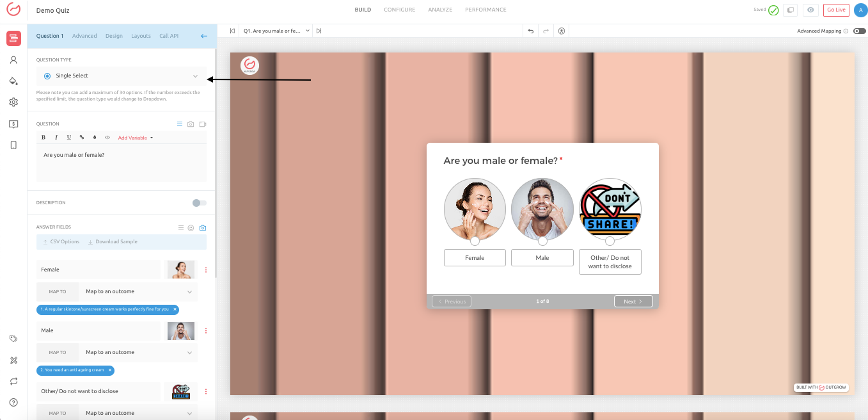The width and height of the screenshot is (868, 420).
Task: Click the undo arrow in the top toolbar
Action: [x=530, y=31]
